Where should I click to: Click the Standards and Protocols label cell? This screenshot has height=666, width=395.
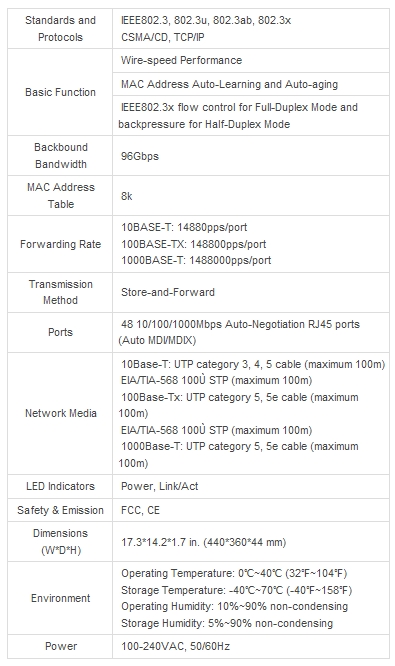tap(60, 28)
